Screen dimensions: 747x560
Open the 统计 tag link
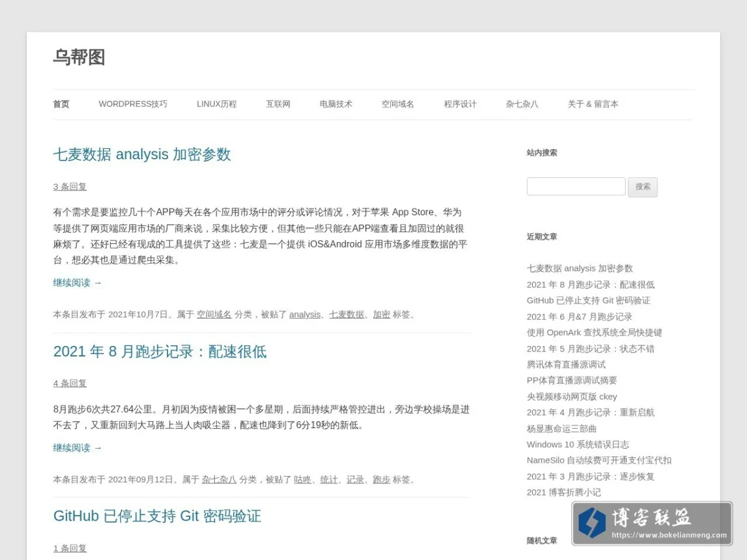click(x=329, y=480)
